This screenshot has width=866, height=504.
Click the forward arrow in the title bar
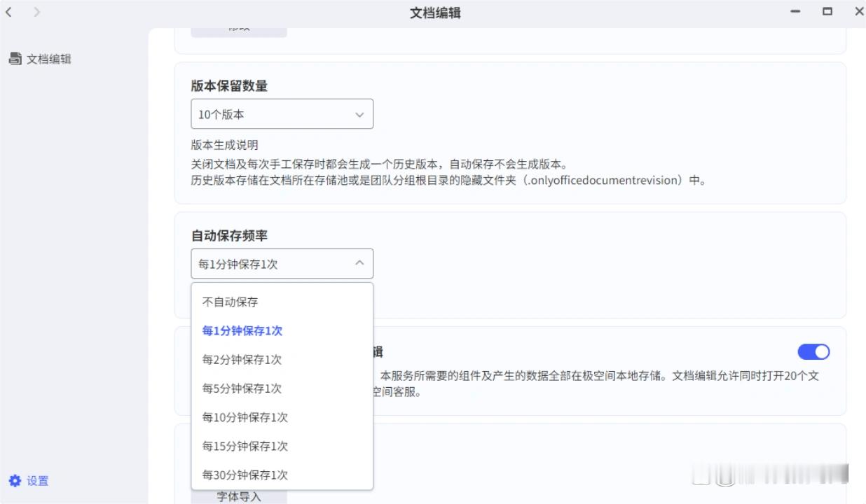37,12
